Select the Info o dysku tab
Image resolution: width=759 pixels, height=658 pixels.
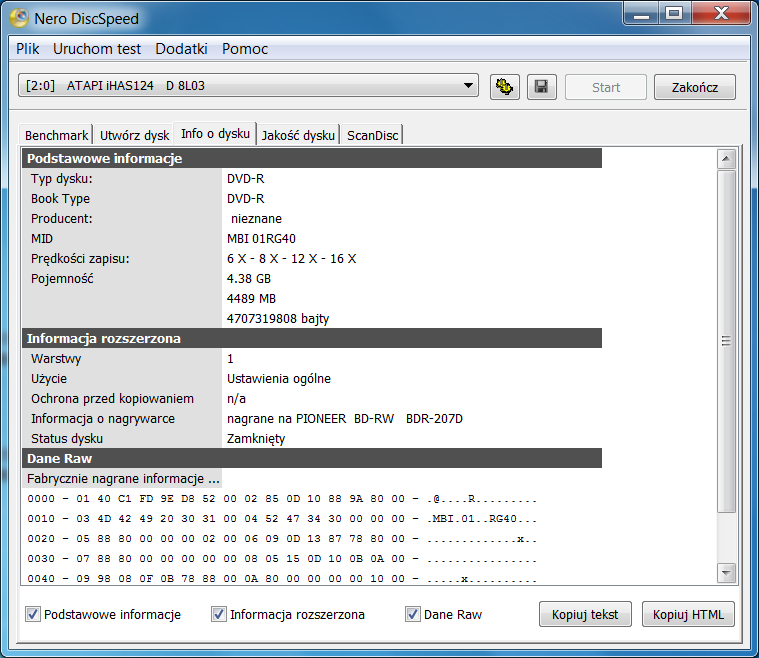(215, 134)
